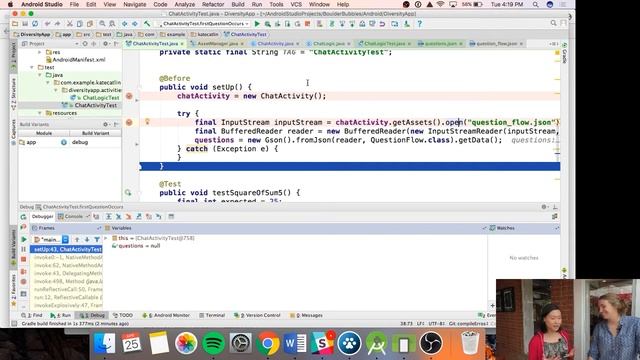Click the Debug bug icon in main toolbar

[x=267, y=24]
